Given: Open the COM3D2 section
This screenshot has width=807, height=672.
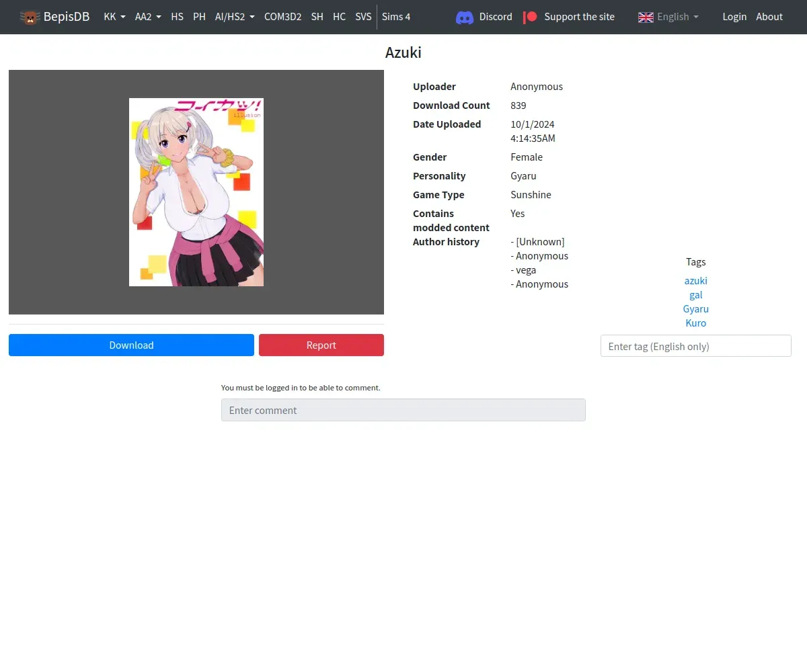Looking at the screenshot, I should pyautogui.click(x=282, y=17).
